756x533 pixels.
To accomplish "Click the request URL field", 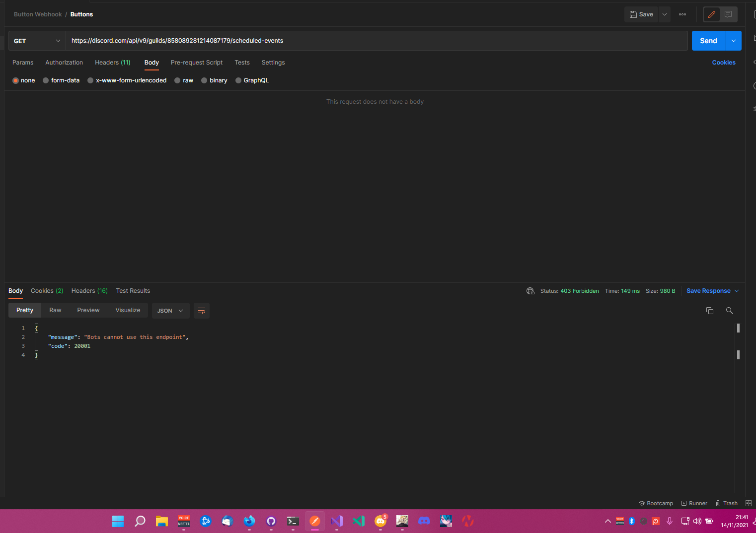I will 377,41.
